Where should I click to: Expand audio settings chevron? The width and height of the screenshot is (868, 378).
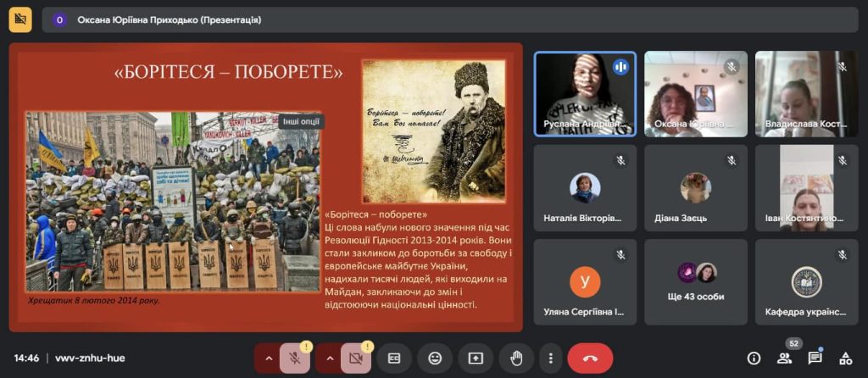tap(269, 358)
